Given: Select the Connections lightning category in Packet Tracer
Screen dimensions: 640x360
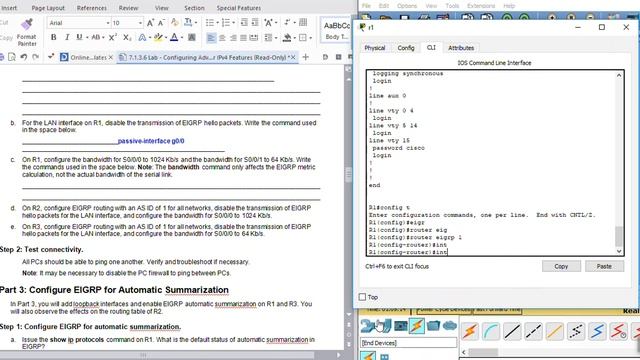Looking at the screenshot, I should tap(417, 326).
